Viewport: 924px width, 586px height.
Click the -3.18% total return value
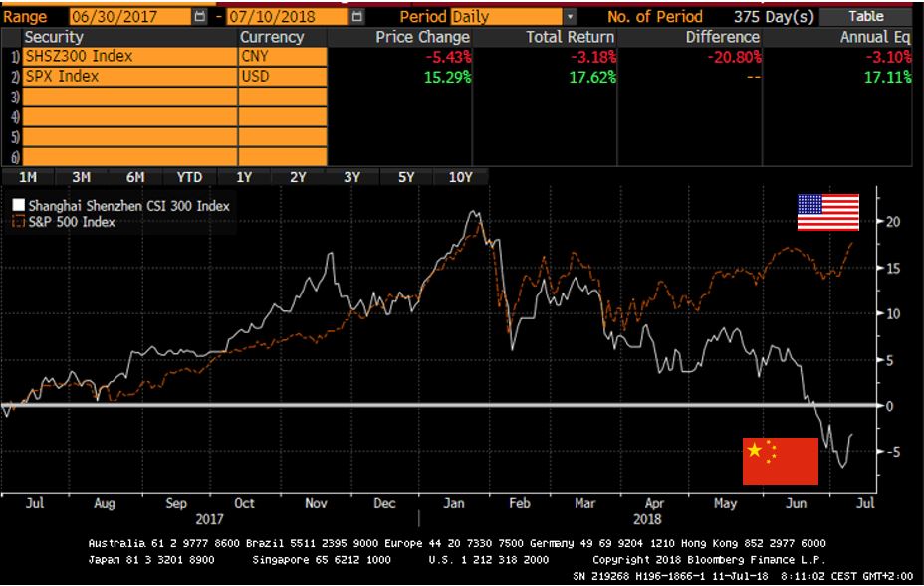593,57
